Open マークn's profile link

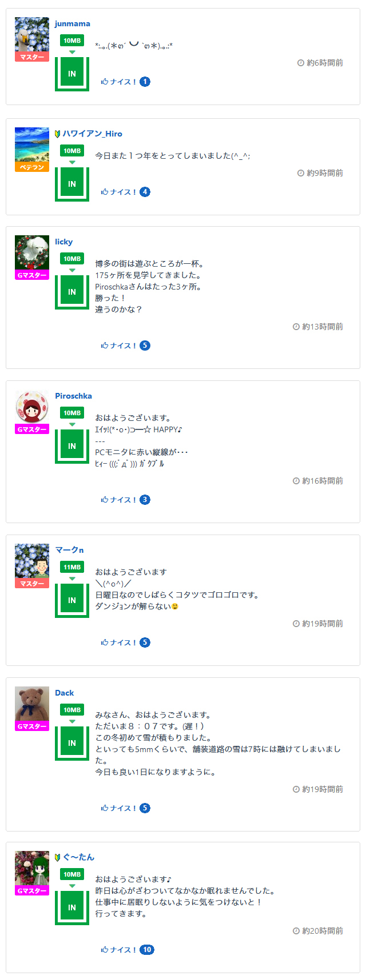point(69,550)
